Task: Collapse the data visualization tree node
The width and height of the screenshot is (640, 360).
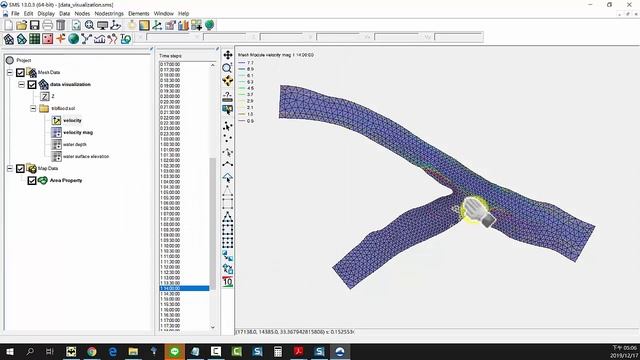Action: (21, 84)
